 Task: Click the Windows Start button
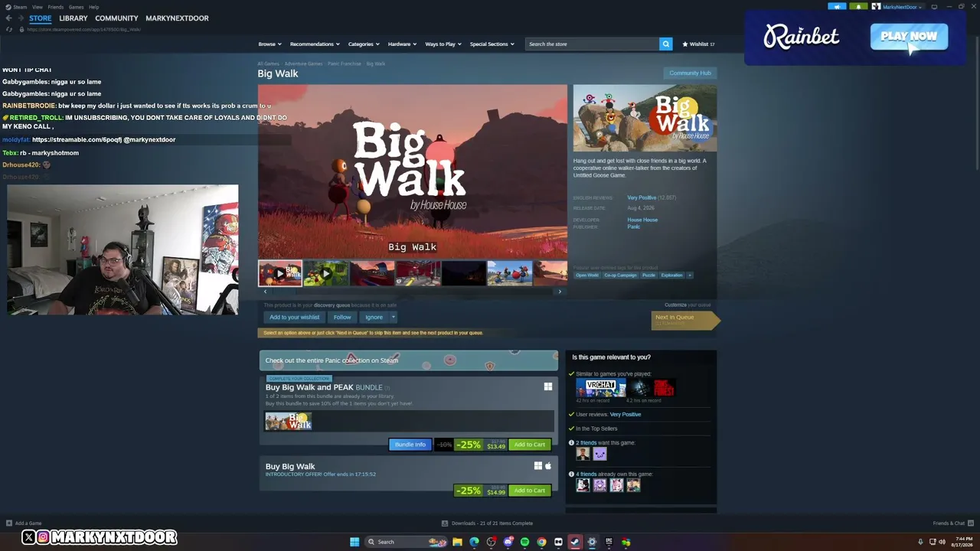pos(354,542)
